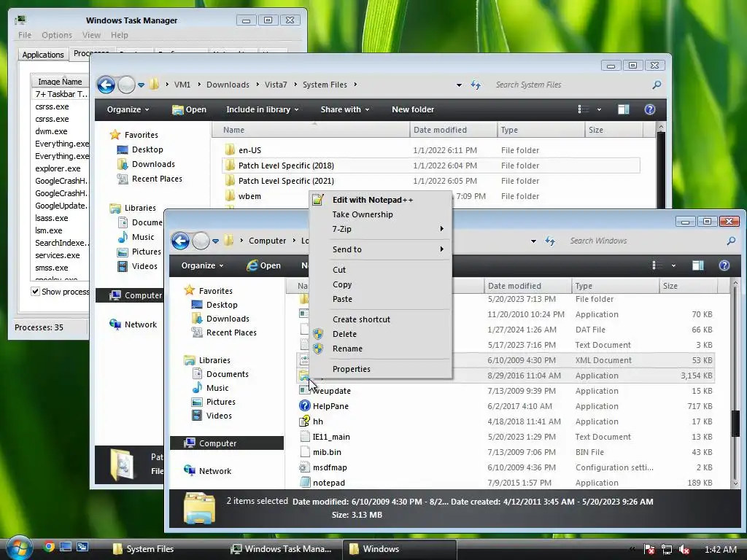Open recent pages arrow in System Files window
Screen dimensions: 747x560
[141, 85]
